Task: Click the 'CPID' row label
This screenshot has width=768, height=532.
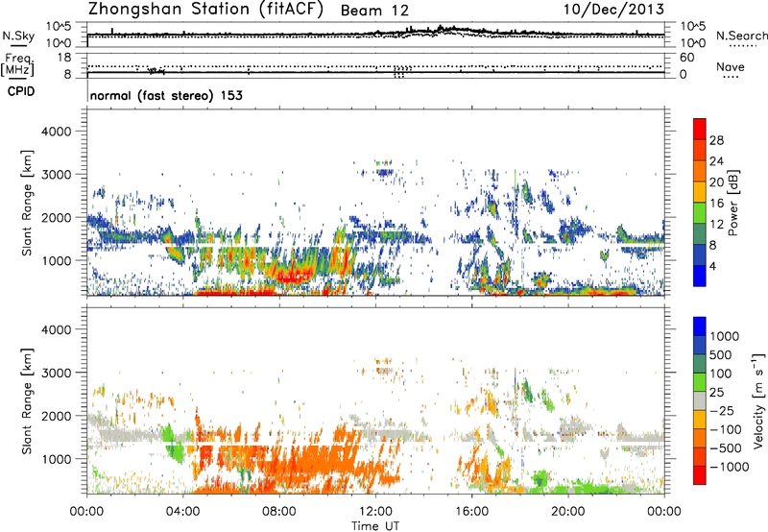Action: coord(21,91)
